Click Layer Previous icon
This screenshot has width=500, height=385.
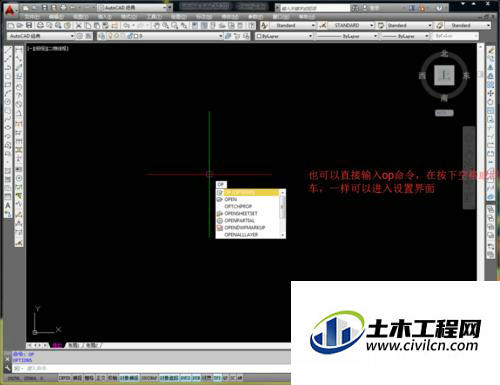237,36
